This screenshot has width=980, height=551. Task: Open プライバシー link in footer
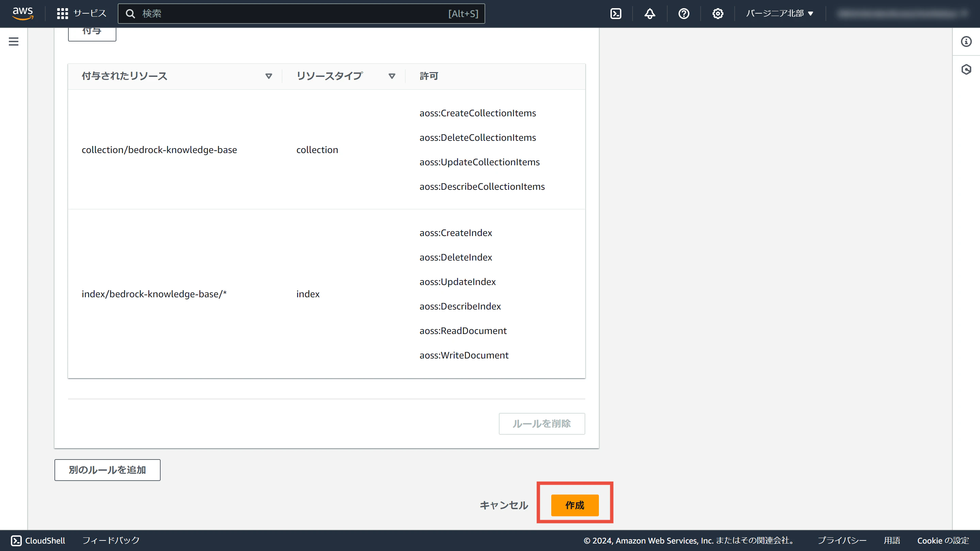coord(842,540)
